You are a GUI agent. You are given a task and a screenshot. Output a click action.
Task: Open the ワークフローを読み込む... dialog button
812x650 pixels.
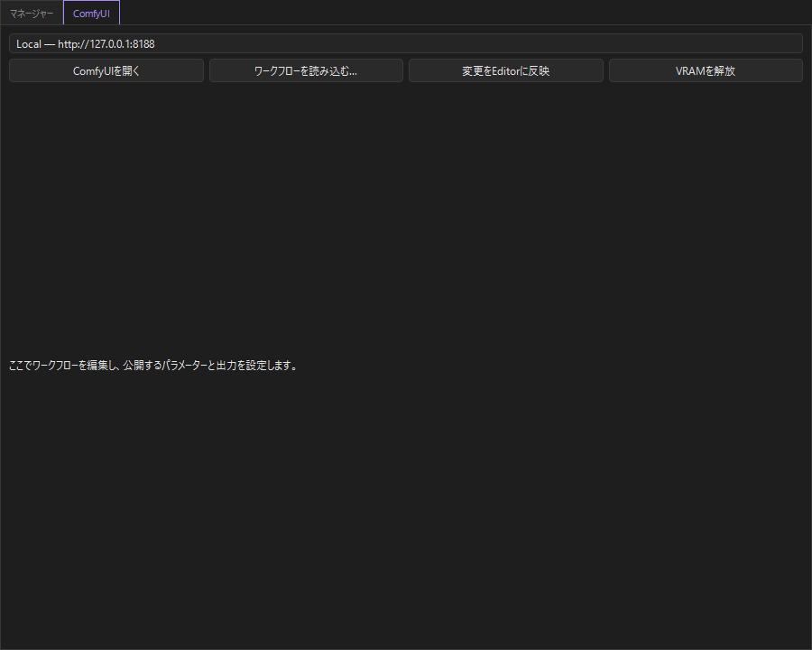pyautogui.click(x=306, y=70)
